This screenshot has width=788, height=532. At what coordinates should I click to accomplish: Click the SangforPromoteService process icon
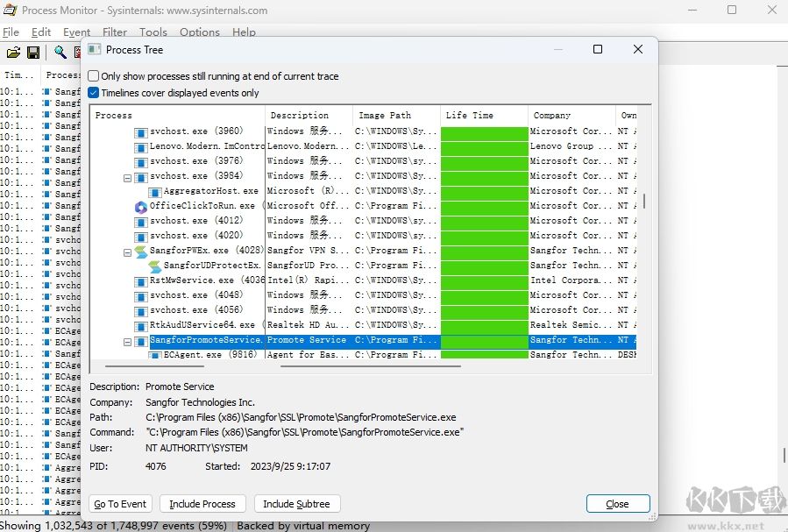click(x=141, y=342)
